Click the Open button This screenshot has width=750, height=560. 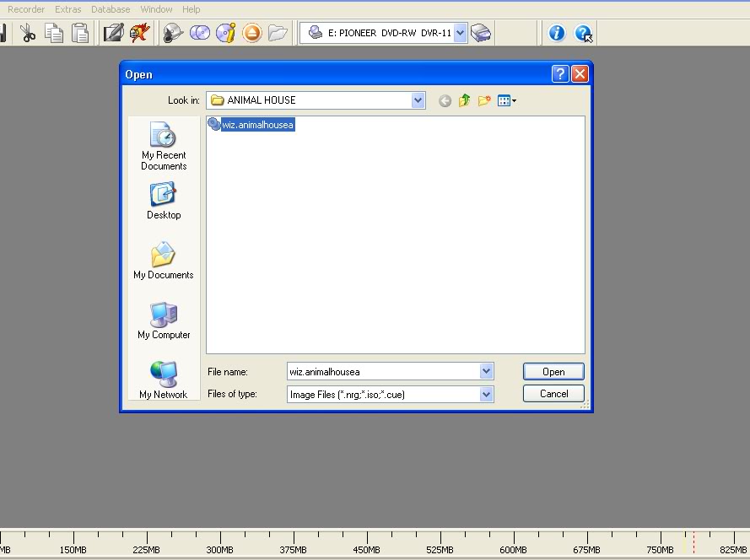click(553, 372)
